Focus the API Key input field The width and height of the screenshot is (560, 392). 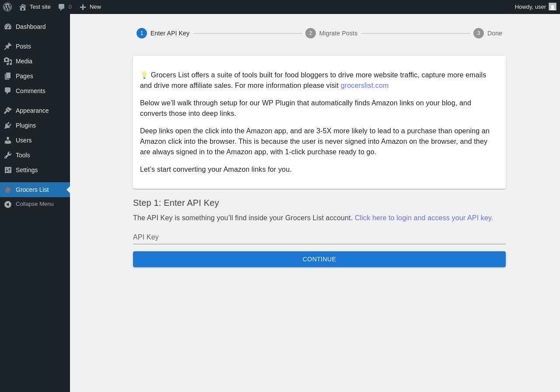pos(319,237)
